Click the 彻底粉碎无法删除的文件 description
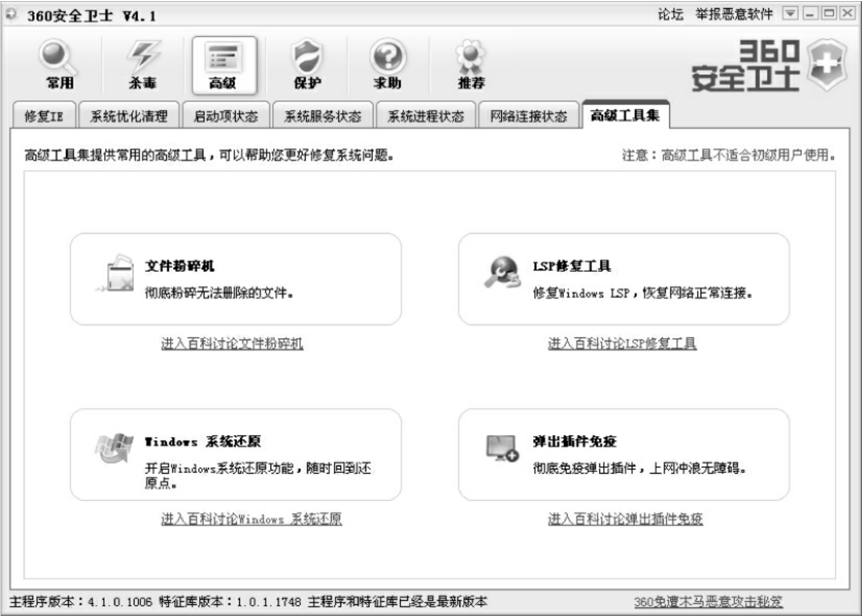Image resolution: width=862 pixels, height=616 pixels. coord(219,293)
